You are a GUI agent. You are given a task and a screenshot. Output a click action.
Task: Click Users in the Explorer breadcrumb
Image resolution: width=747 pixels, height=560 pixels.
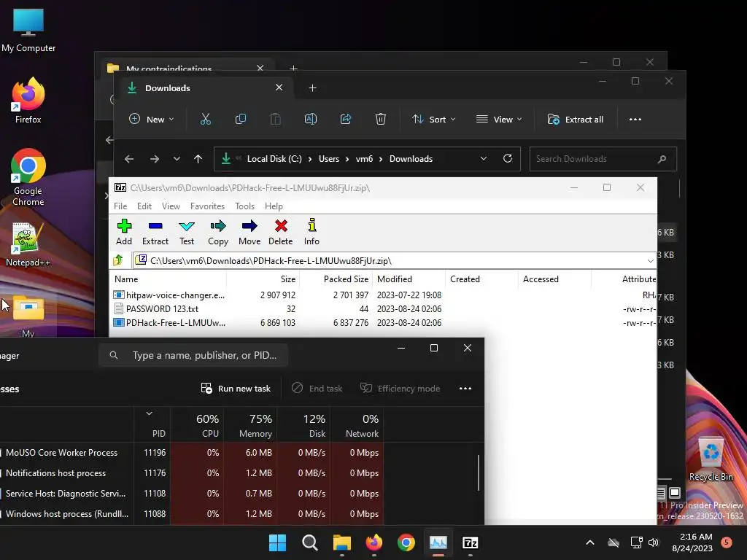tap(329, 158)
